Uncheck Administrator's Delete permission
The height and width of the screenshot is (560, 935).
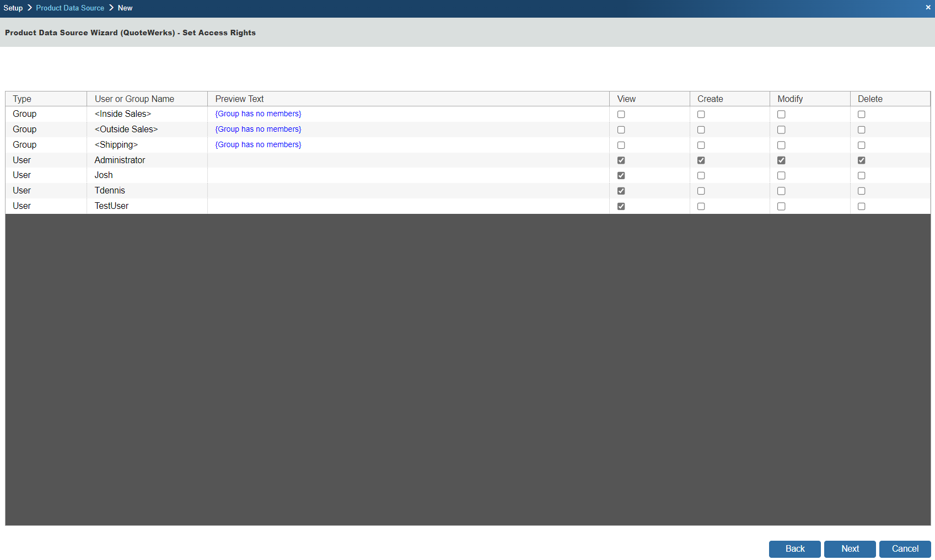click(862, 160)
